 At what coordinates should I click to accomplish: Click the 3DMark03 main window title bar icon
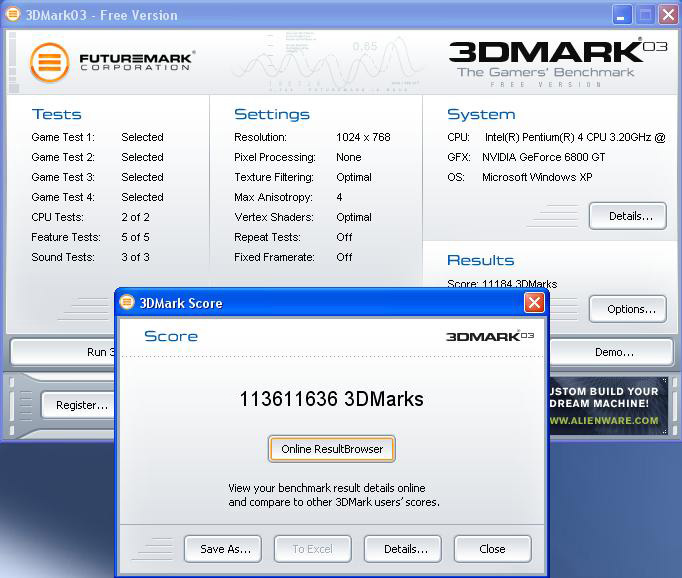coord(14,14)
